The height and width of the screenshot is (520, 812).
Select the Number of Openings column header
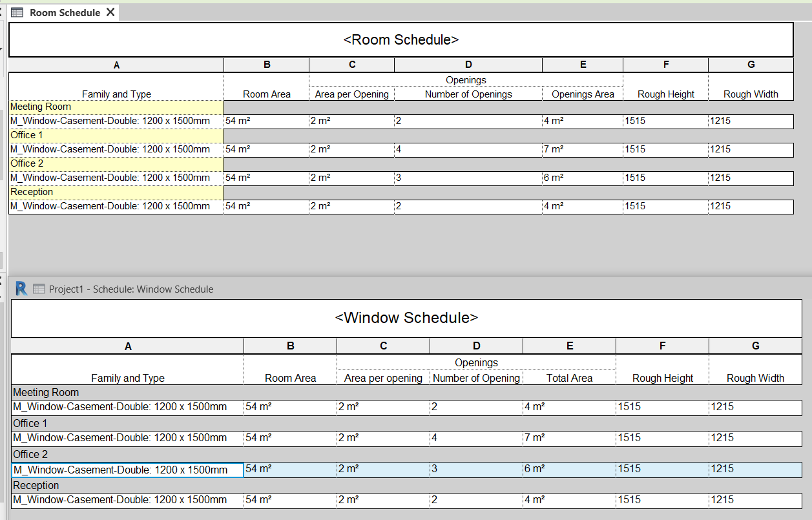468,94
